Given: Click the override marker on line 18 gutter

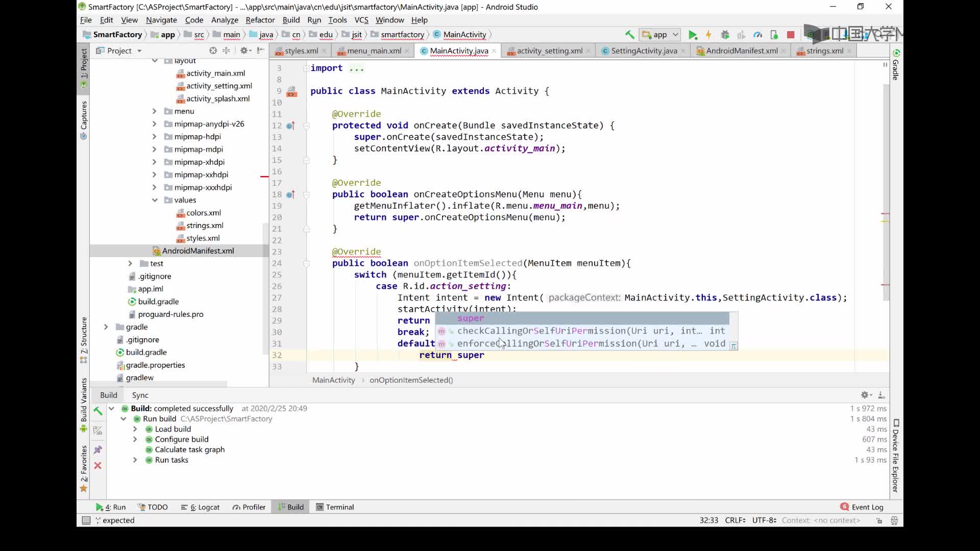Looking at the screenshot, I should point(290,194).
